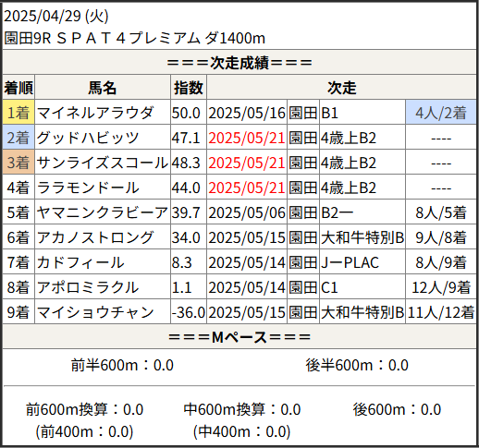Click horse name マイショウチャン
Viewport: 479px width, 448px height.
[95, 312]
